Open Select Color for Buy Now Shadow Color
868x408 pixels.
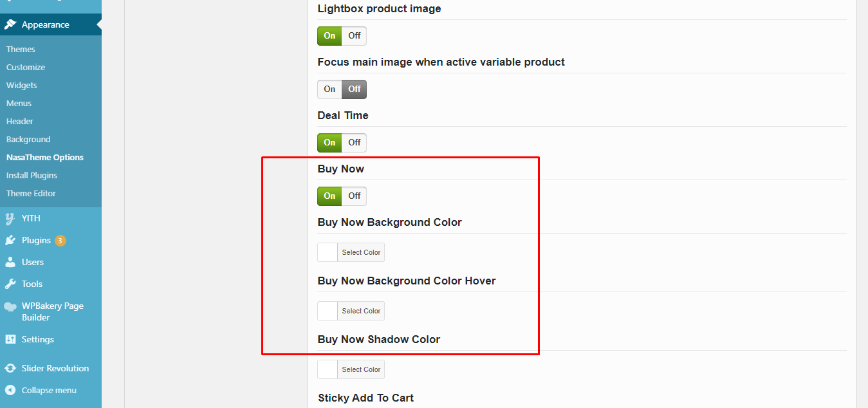[x=361, y=369]
